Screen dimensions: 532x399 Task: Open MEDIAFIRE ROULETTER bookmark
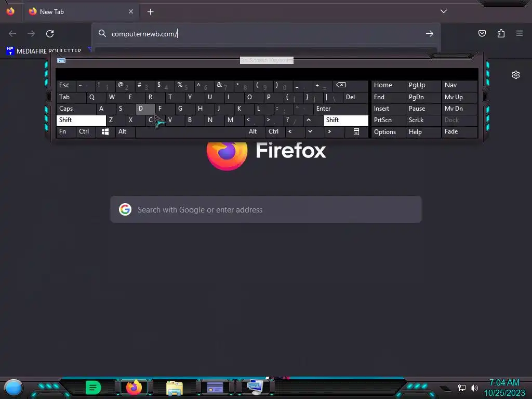44,51
